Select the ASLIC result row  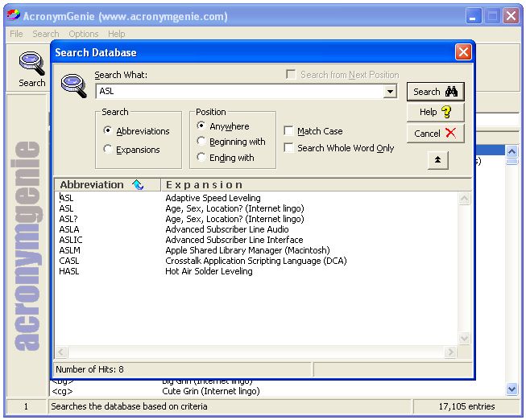(x=257, y=240)
